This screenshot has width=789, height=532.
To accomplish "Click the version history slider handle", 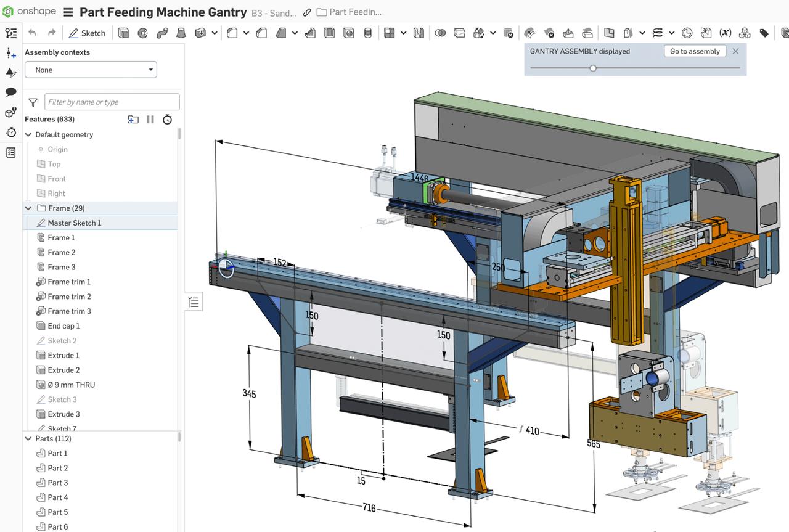I will (593, 68).
